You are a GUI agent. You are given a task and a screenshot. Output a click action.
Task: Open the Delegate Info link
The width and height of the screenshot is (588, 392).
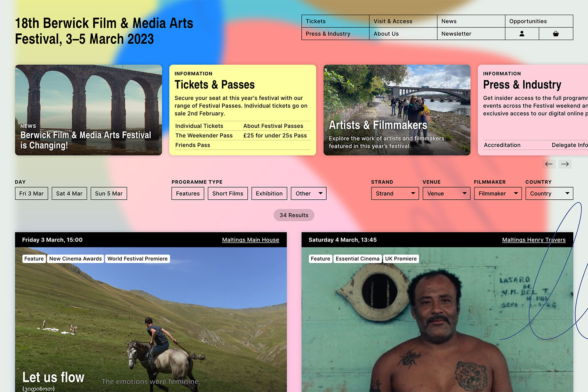coord(570,145)
